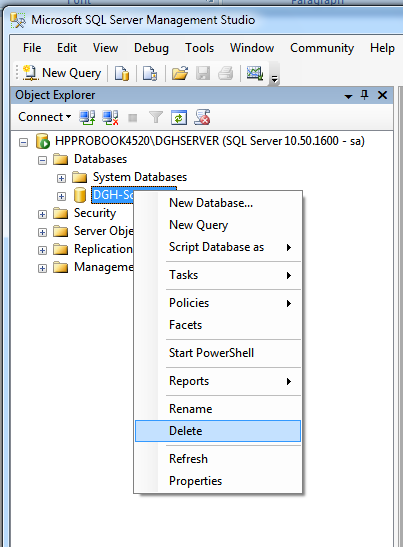Click the SSMS title bar app icon

[18, 20]
